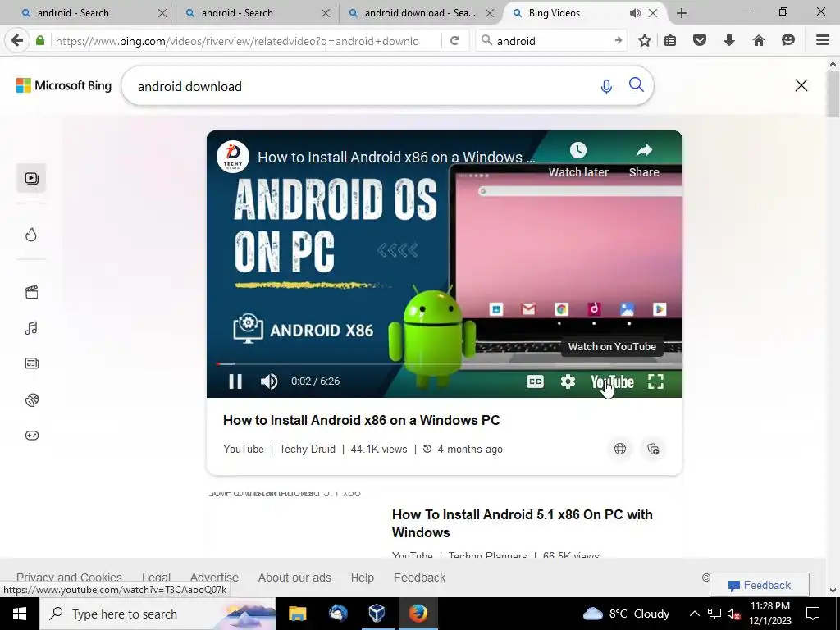
Task: Open File Explorer from taskbar
Action: click(x=297, y=614)
